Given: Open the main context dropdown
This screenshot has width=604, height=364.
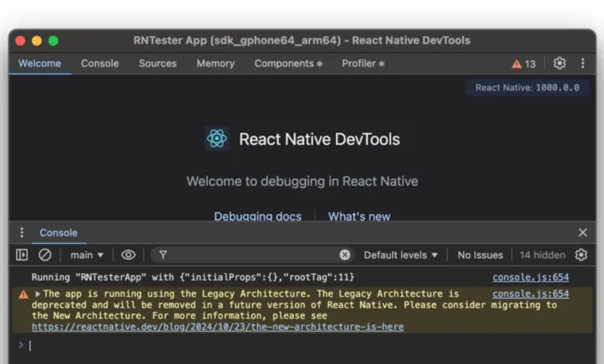Looking at the screenshot, I should pos(87,255).
